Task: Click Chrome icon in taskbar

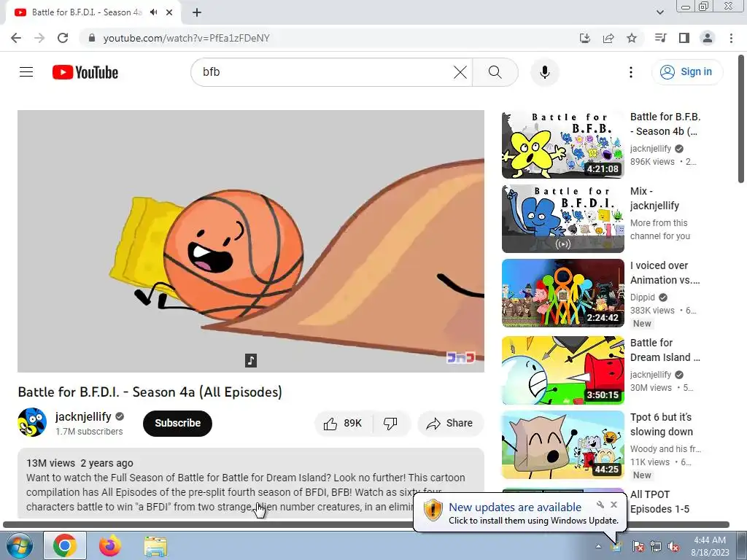Action: 65,545
